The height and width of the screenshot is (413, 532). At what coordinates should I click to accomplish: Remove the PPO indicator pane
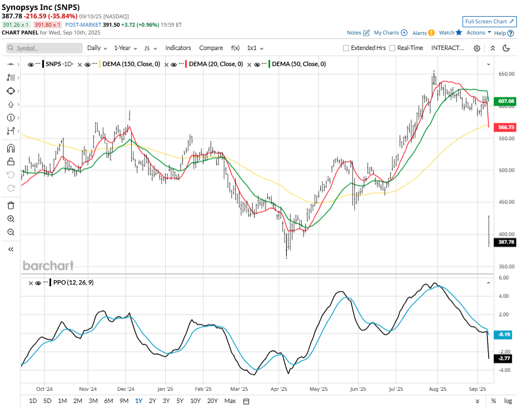31,283
